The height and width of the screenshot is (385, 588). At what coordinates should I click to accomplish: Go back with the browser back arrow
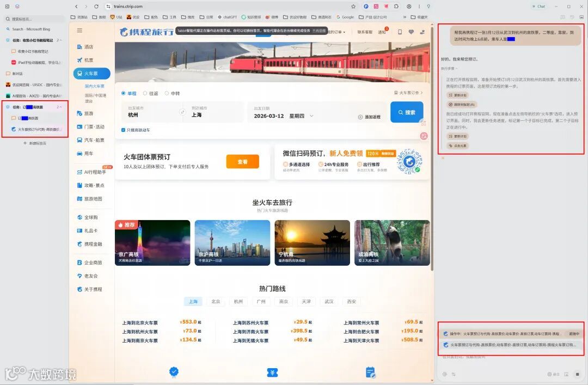pyautogui.click(x=77, y=7)
